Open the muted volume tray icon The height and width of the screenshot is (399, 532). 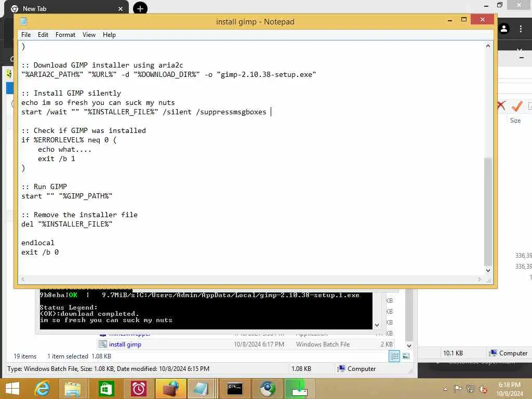coord(483,389)
